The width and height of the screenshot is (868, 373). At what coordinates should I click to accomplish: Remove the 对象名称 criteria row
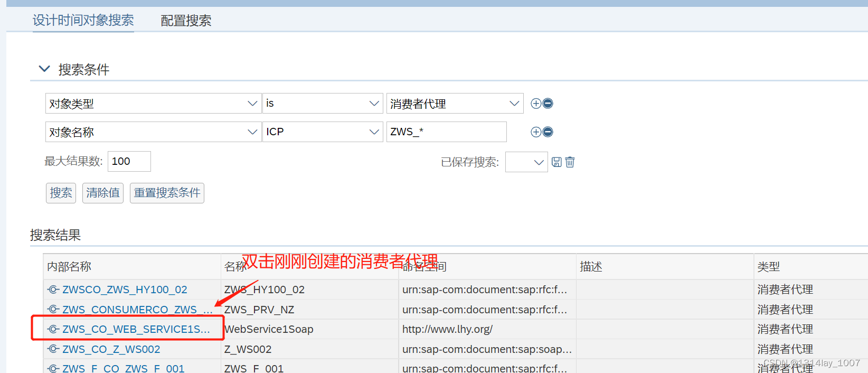[548, 132]
